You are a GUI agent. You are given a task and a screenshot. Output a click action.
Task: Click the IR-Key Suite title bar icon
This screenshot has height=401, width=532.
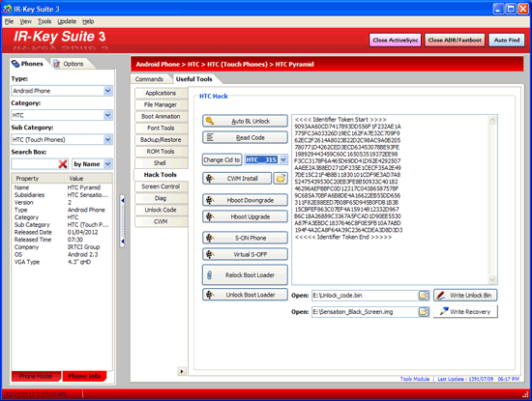(7, 9)
